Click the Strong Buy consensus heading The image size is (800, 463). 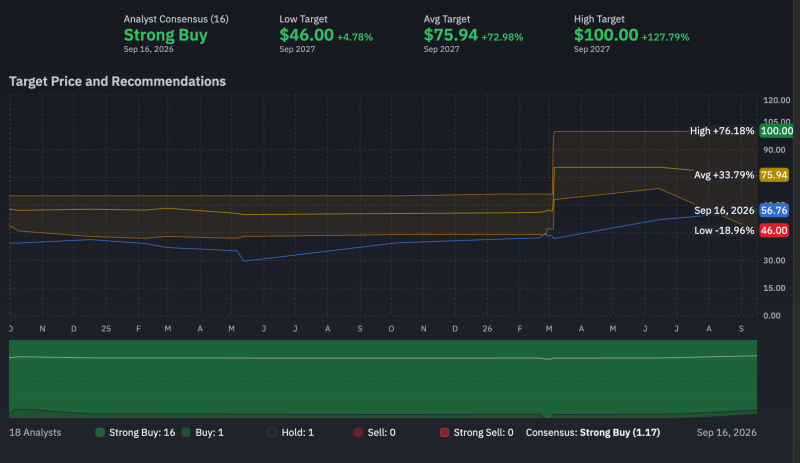[166, 35]
